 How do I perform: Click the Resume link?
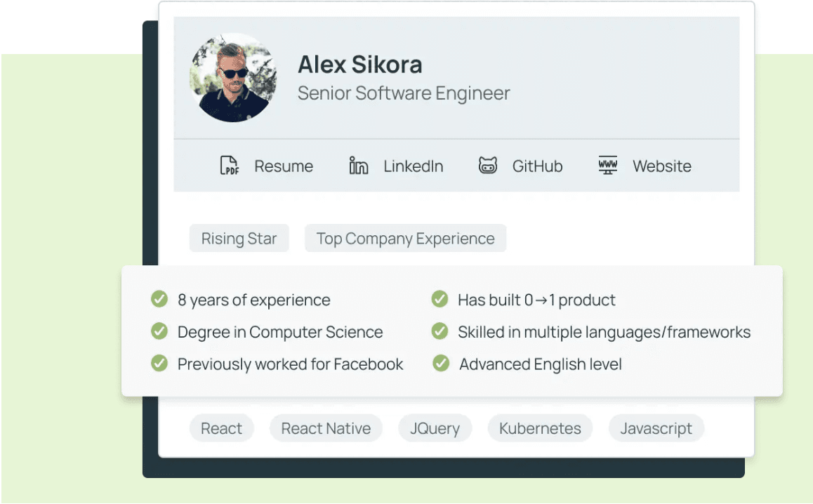[284, 166]
